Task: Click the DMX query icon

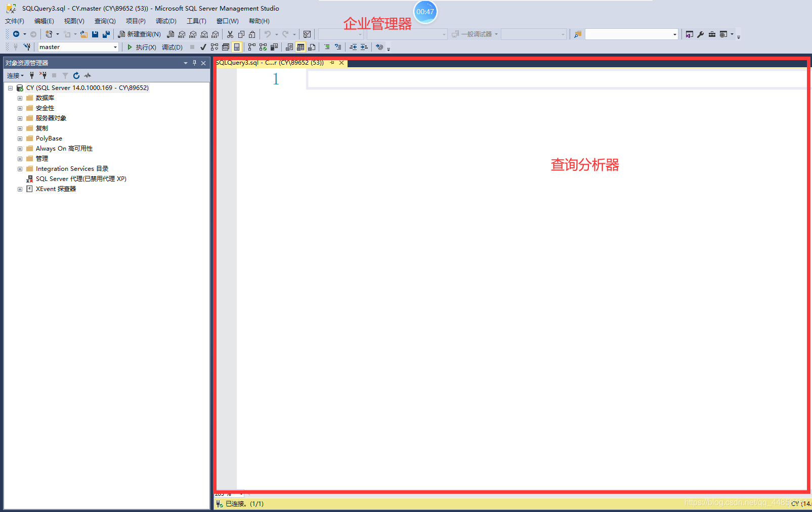Action: tap(193, 34)
